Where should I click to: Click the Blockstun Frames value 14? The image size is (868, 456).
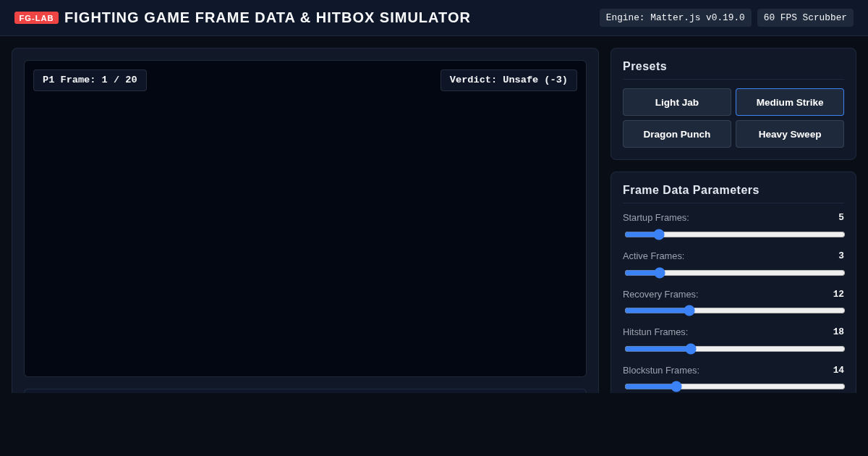click(838, 370)
